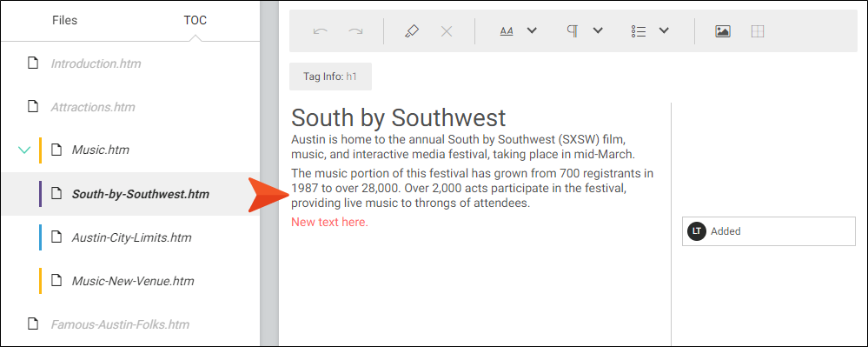
Task: Collapse the Music.htm tree node
Action: pyautogui.click(x=24, y=150)
